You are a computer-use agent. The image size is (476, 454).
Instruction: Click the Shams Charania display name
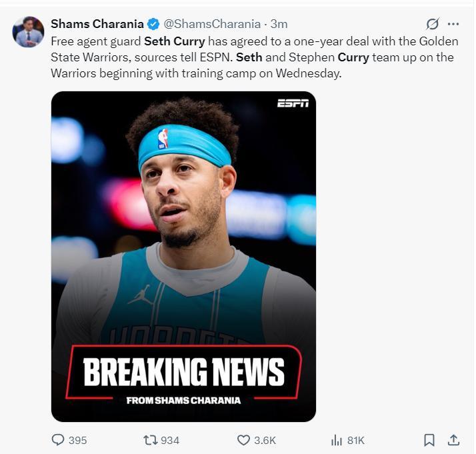[97, 25]
